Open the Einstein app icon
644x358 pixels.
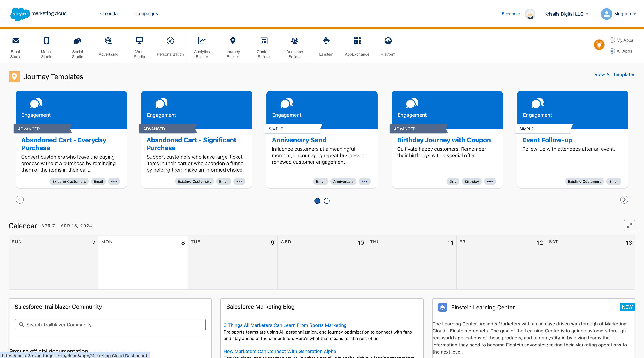click(326, 40)
